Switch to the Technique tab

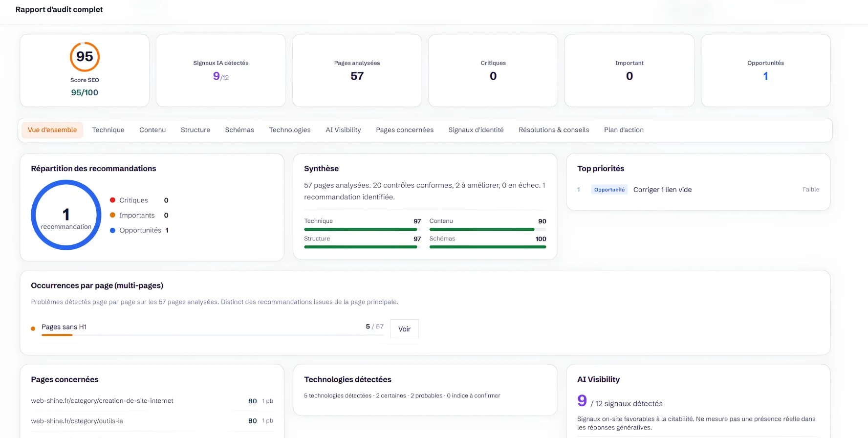tap(108, 130)
